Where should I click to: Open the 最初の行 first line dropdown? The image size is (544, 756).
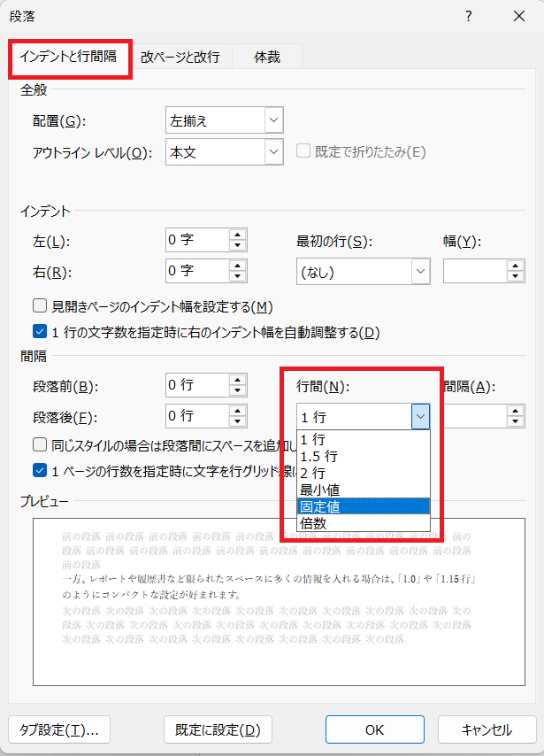tap(419, 271)
